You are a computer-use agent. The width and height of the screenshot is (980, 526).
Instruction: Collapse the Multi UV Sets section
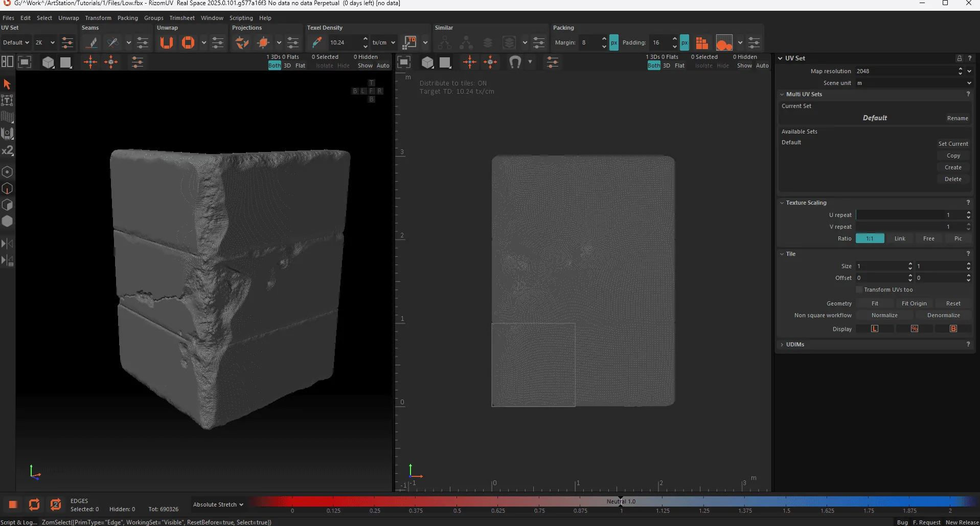pos(782,94)
